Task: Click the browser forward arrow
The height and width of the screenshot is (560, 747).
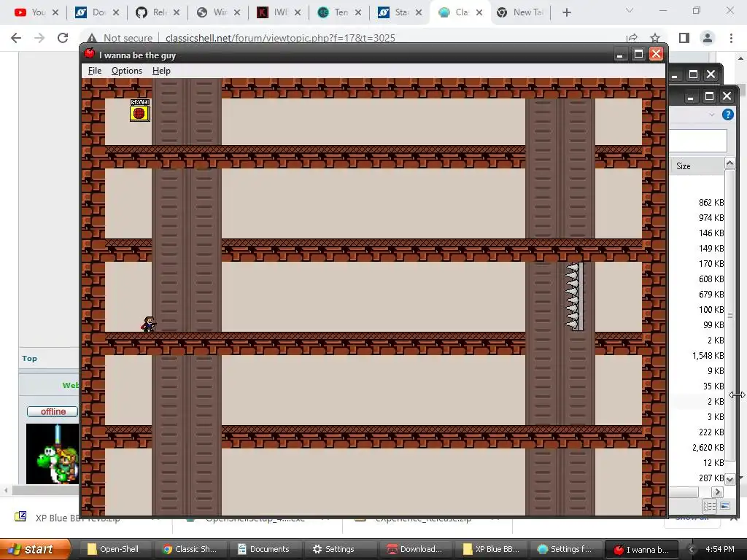Action: coord(39,38)
